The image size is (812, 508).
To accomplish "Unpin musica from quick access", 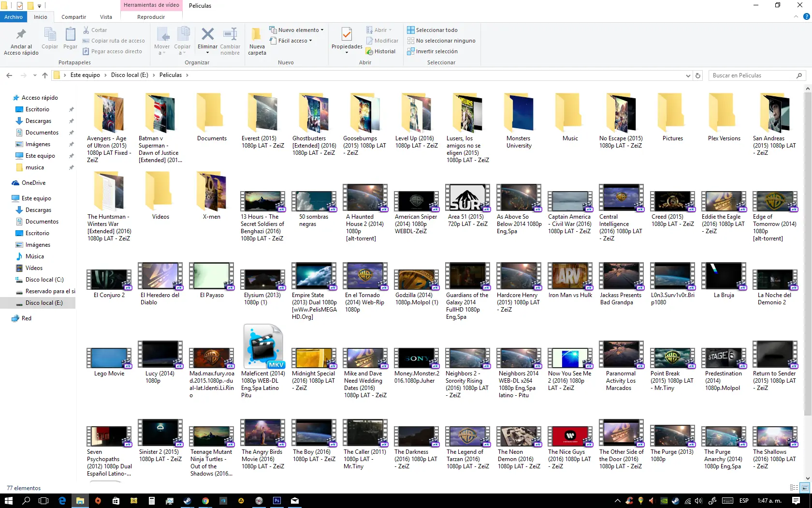I will 72,167.
